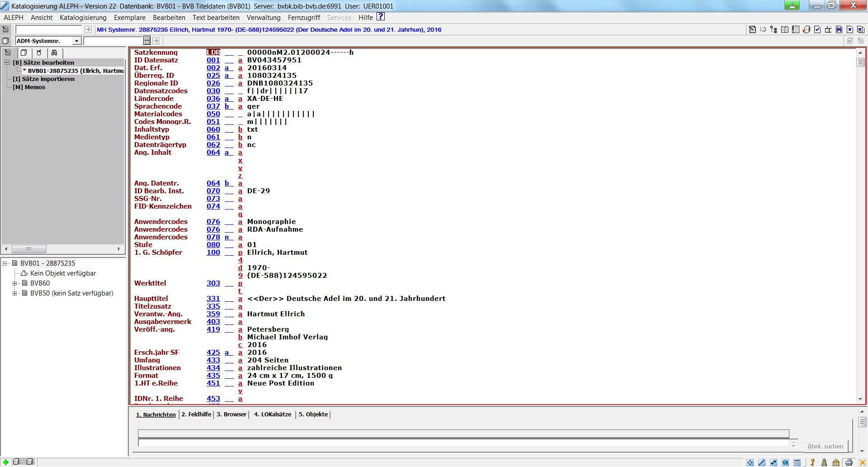Click the checkmark document icon in toolbar

pos(817,29)
